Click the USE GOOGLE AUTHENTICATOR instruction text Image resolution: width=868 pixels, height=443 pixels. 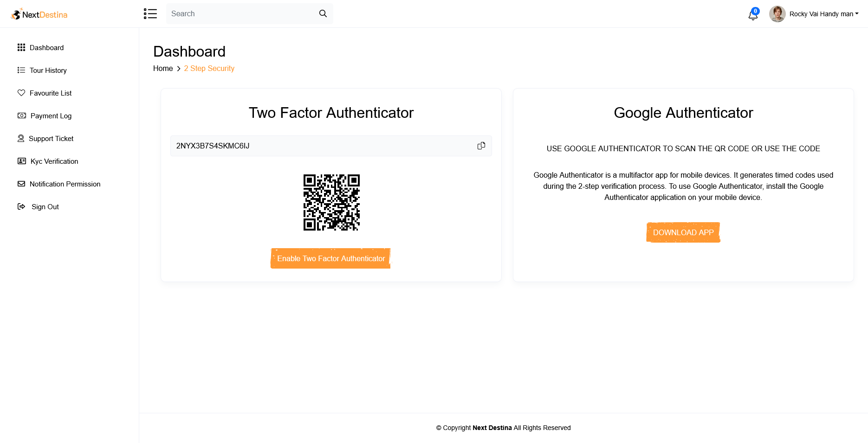(x=683, y=148)
